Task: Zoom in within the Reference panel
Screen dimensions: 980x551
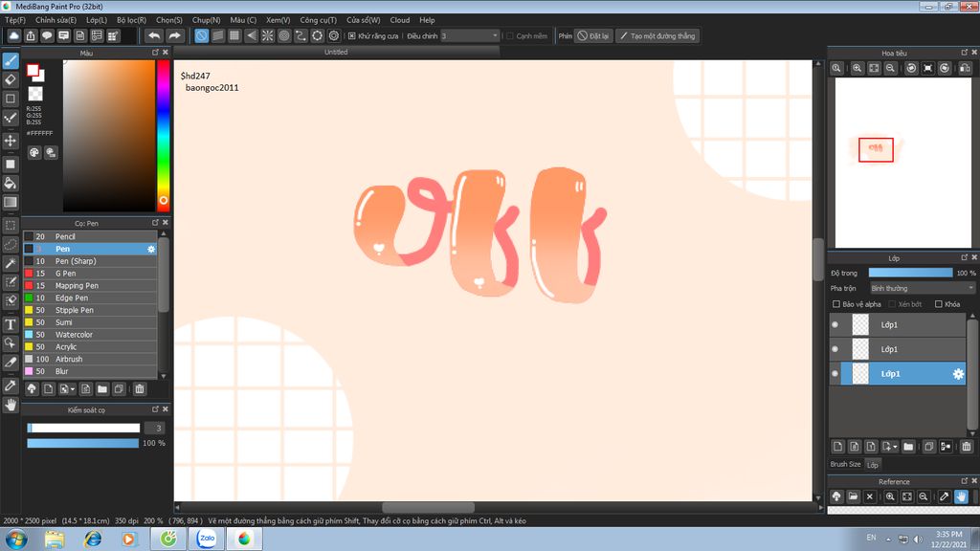Action: [x=890, y=496]
